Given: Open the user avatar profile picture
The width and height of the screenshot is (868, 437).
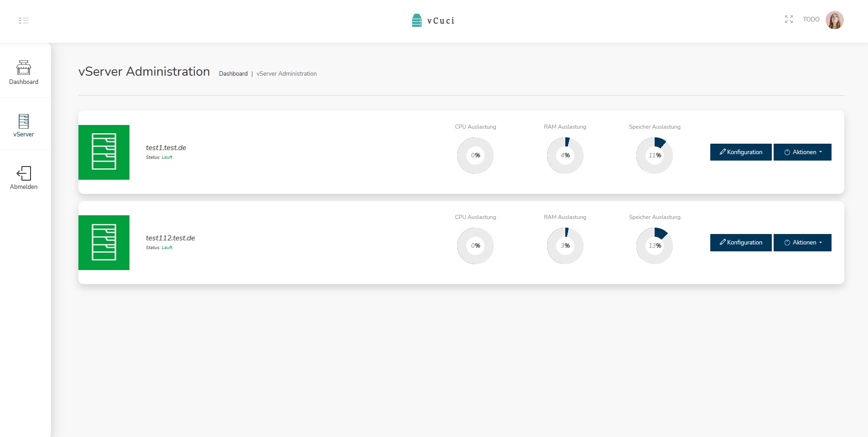Looking at the screenshot, I should 834,20.
